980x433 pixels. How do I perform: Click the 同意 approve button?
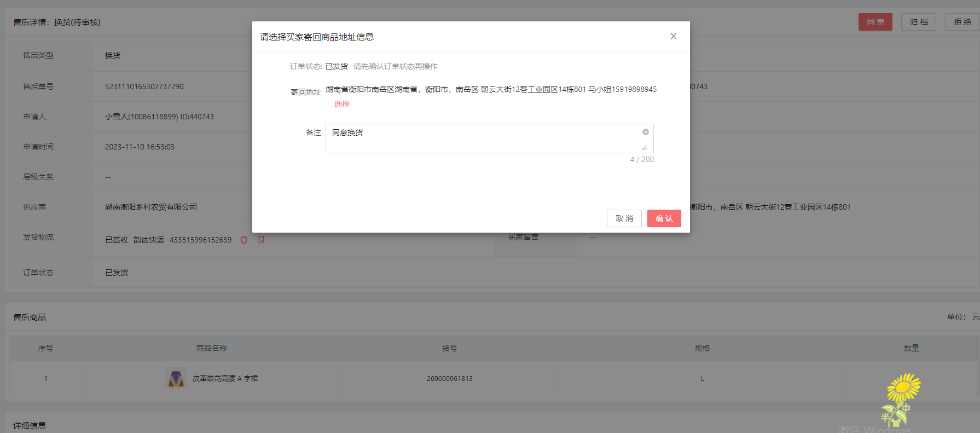click(x=875, y=22)
